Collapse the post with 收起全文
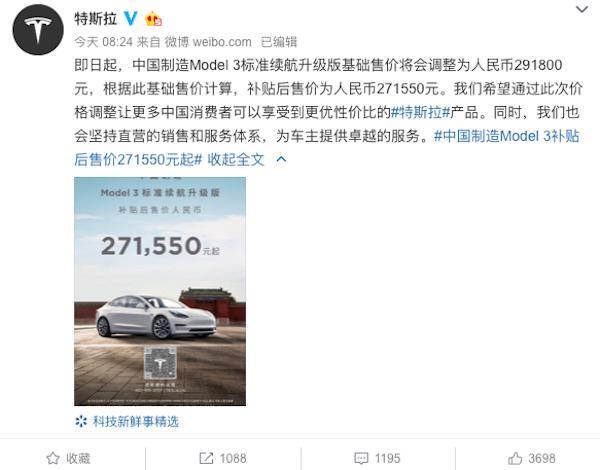Image resolution: width=600 pixels, height=470 pixels. tap(236, 159)
